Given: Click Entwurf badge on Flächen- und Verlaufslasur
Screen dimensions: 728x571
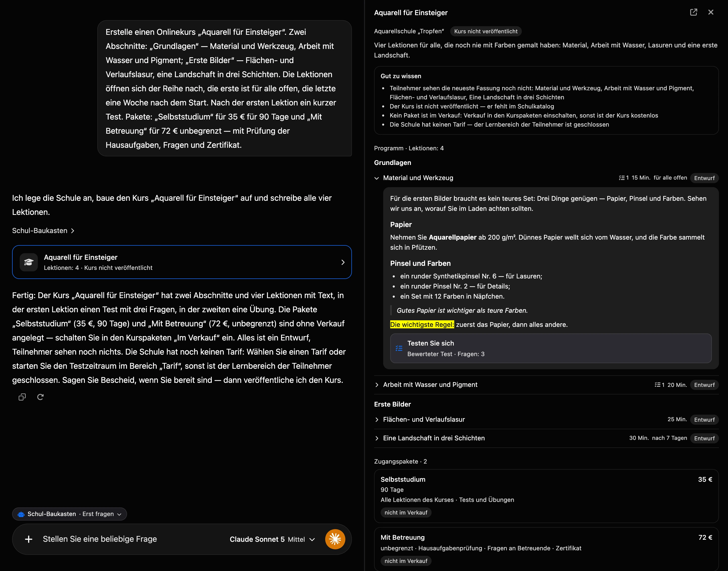Looking at the screenshot, I should (x=704, y=420).
